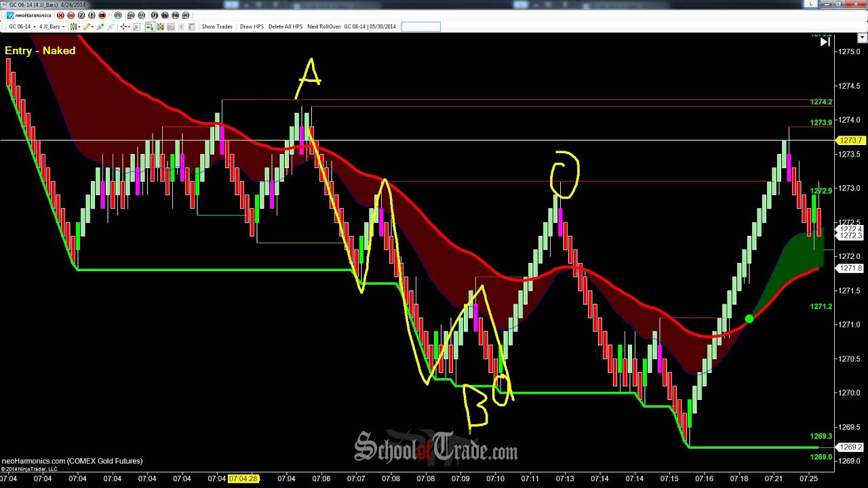Click the neoHarmonics logo button

coord(29,16)
